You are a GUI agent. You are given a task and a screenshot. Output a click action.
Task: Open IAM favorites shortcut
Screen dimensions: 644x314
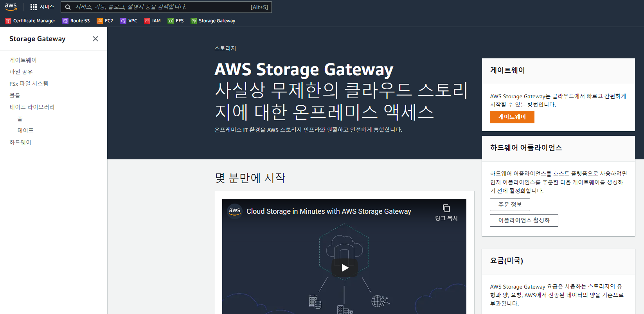[x=153, y=21]
